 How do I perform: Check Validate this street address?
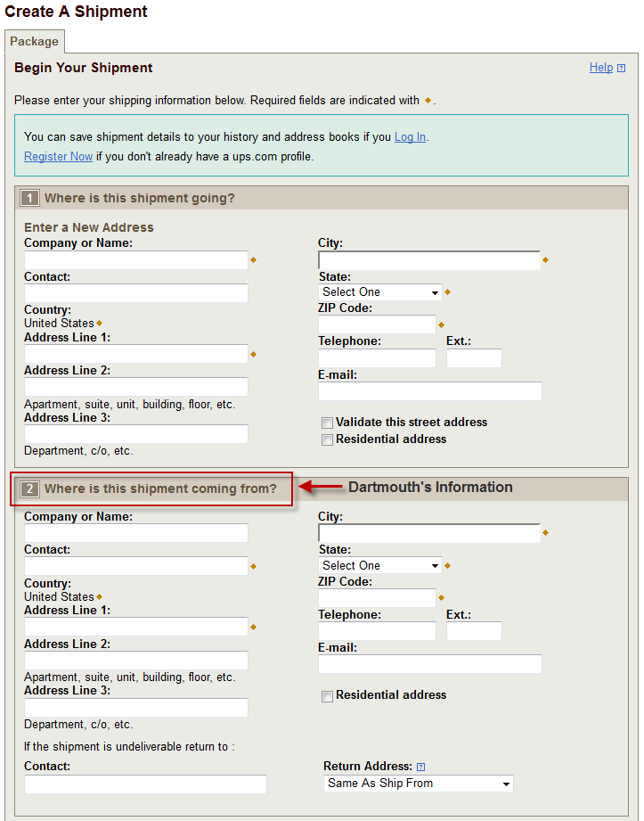(x=328, y=423)
